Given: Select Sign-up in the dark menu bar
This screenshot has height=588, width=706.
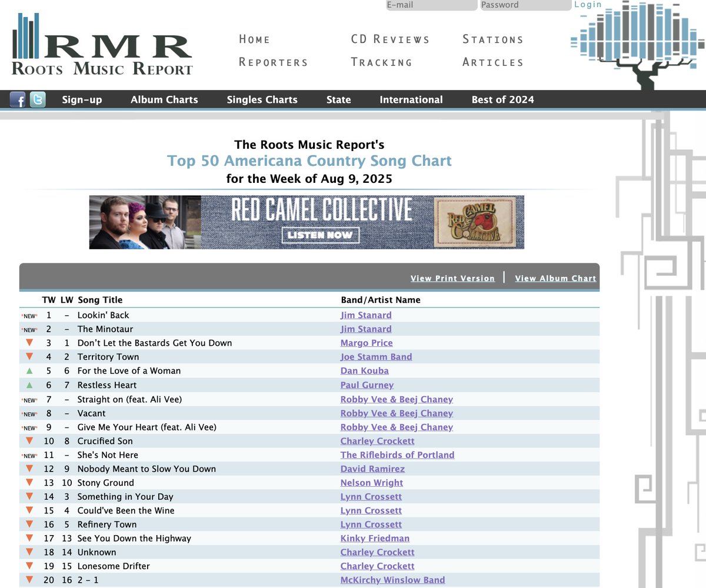Looking at the screenshot, I should coord(82,100).
